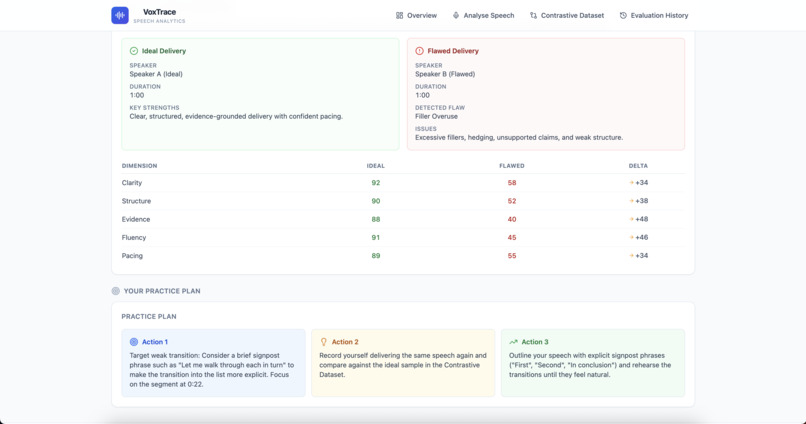Screen dimensions: 806x424
Task: Click the Evidence delta arrow icon
Action: click(631, 219)
